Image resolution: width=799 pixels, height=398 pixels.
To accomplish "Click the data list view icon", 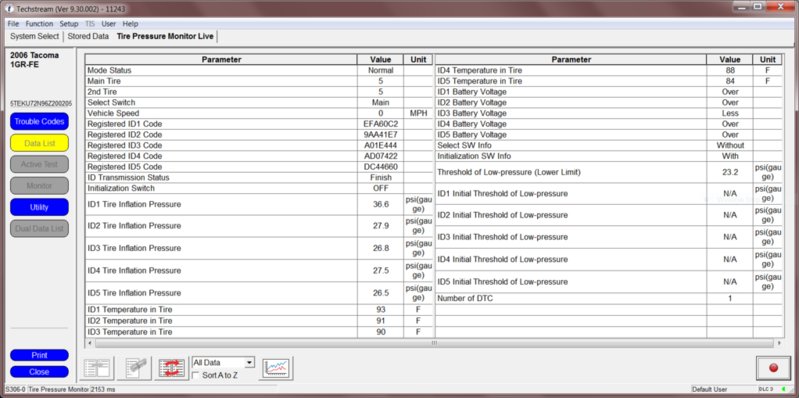I will [x=97, y=368].
